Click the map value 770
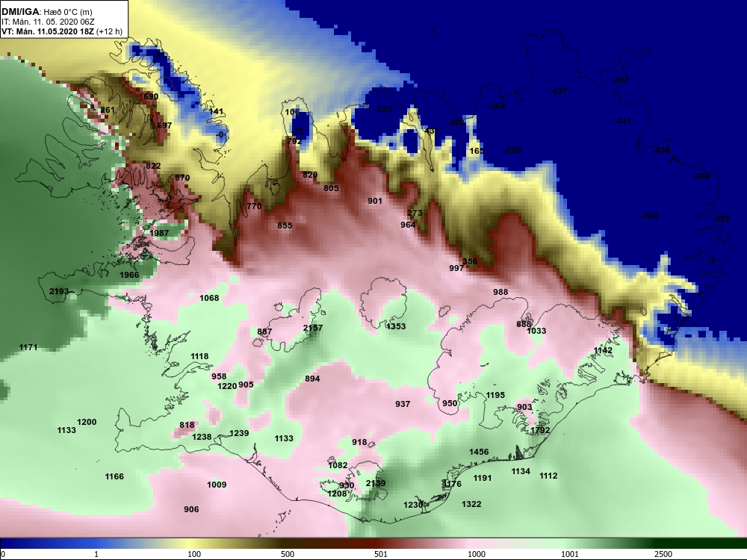The width and height of the screenshot is (747, 560). pos(255,206)
